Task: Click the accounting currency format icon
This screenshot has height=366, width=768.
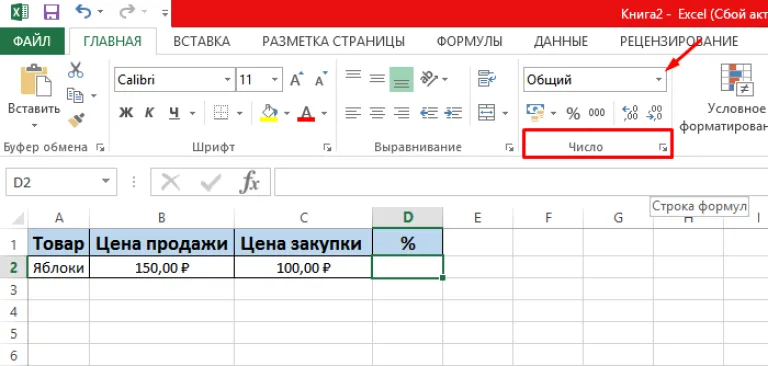Action: (536, 113)
